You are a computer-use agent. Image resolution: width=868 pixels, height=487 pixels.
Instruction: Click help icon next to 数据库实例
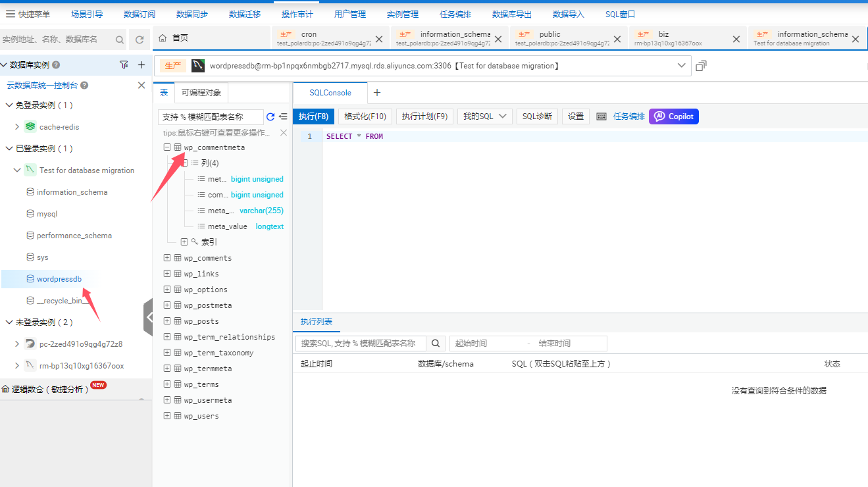(x=56, y=65)
